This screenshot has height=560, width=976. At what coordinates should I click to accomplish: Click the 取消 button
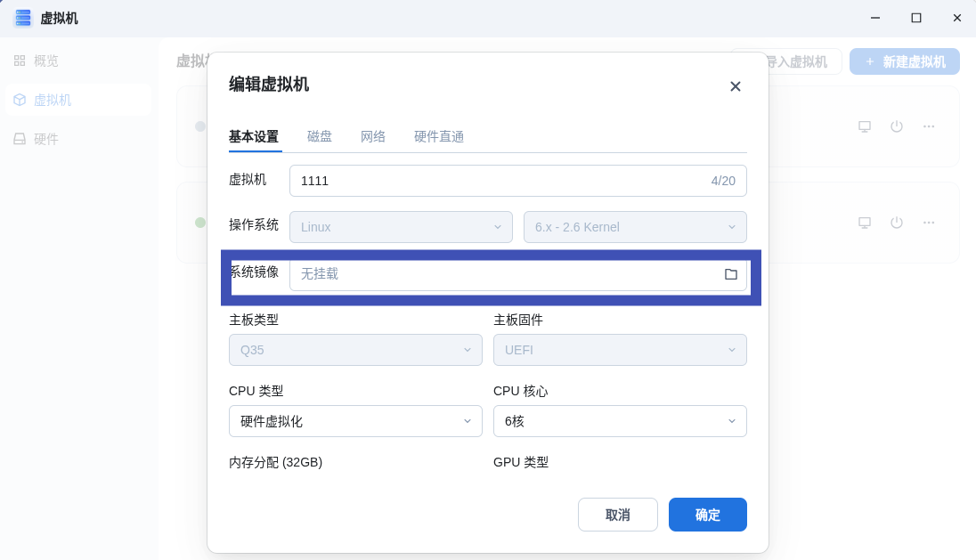(x=617, y=515)
